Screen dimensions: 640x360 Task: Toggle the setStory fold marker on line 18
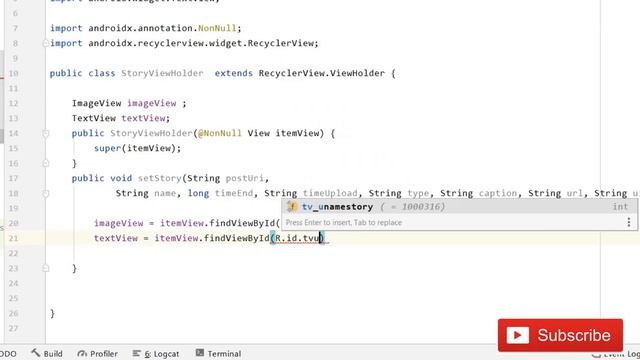point(46,193)
